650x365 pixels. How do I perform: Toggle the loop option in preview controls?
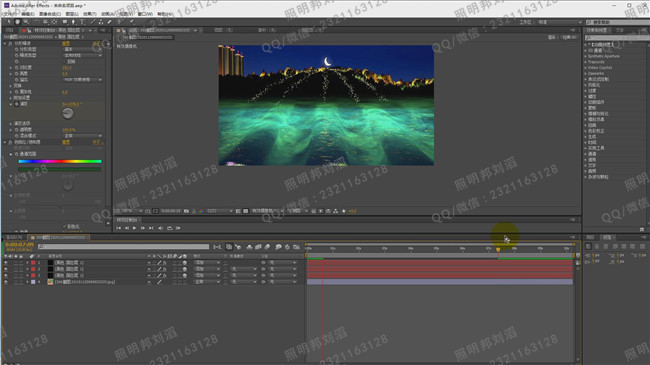pyautogui.click(x=170, y=228)
